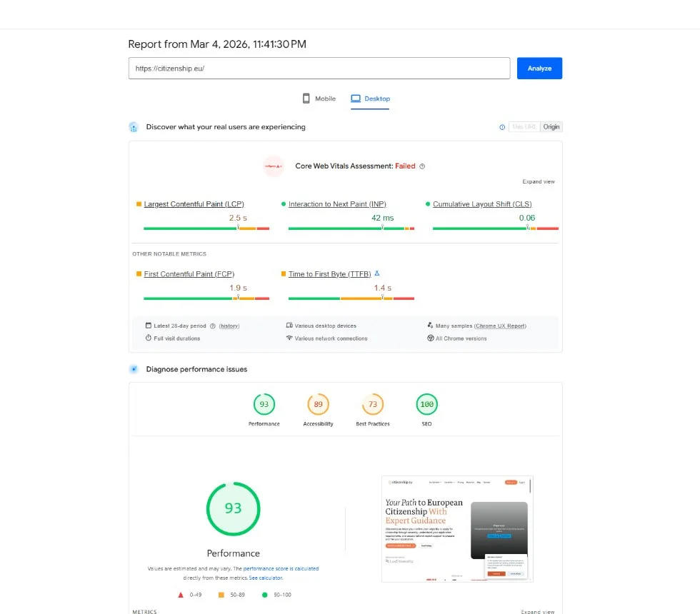
Task: Select the This URL option
Action: 524,126
